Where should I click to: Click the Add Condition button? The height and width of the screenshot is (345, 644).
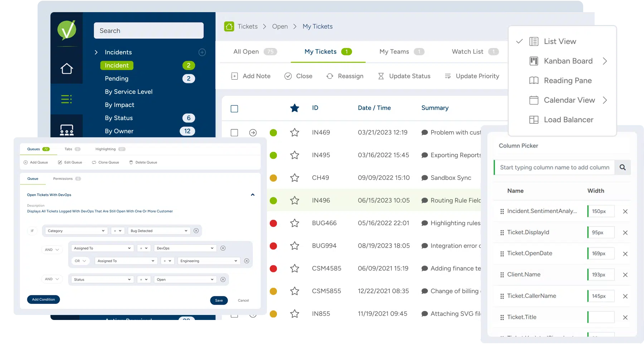[x=43, y=300]
